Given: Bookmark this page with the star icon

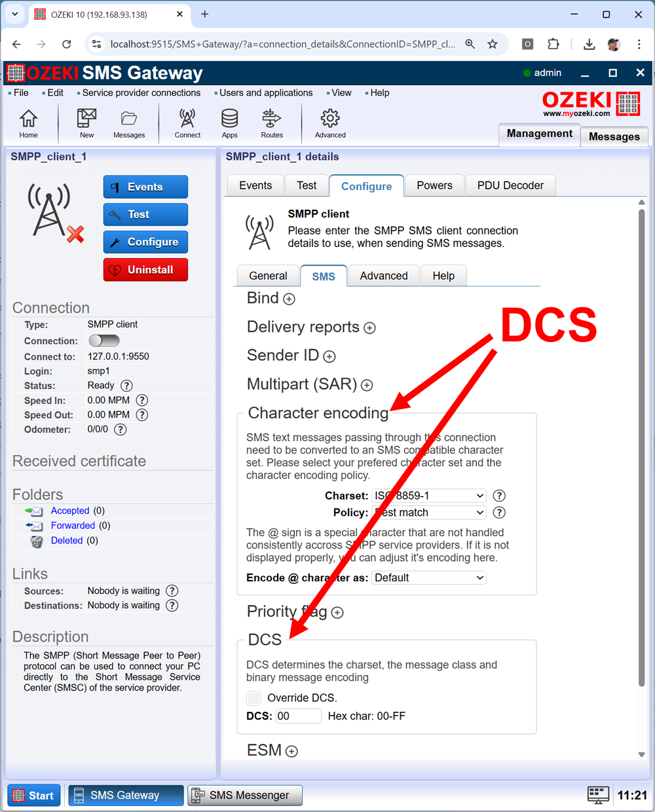Looking at the screenshot, I should pyautogui.click(x=493, y=44).
